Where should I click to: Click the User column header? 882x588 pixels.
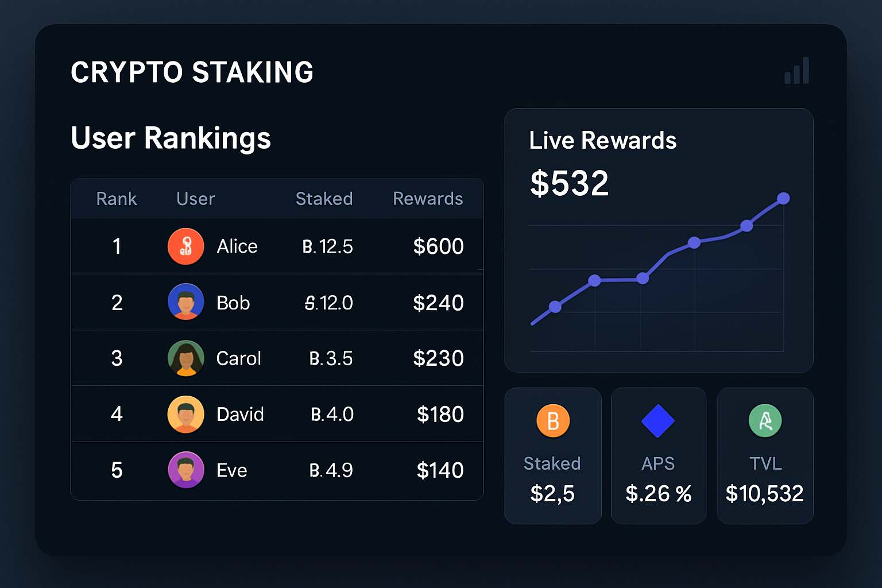point(195,199)
